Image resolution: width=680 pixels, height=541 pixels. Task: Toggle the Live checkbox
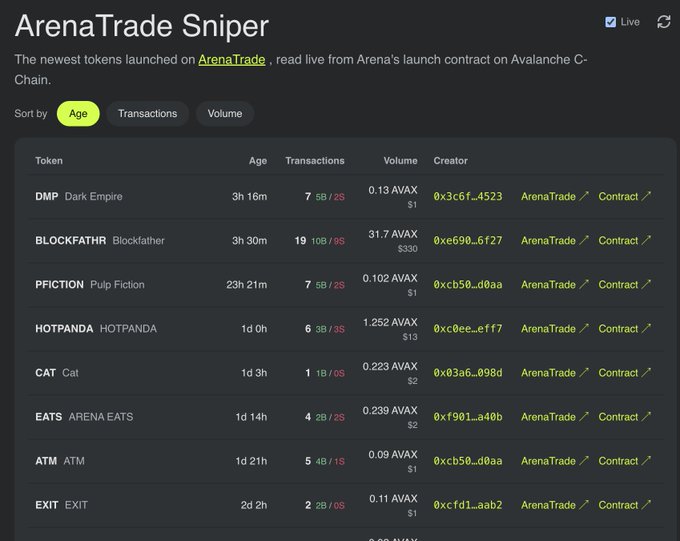pyautogui.click(x=610, y=22)
